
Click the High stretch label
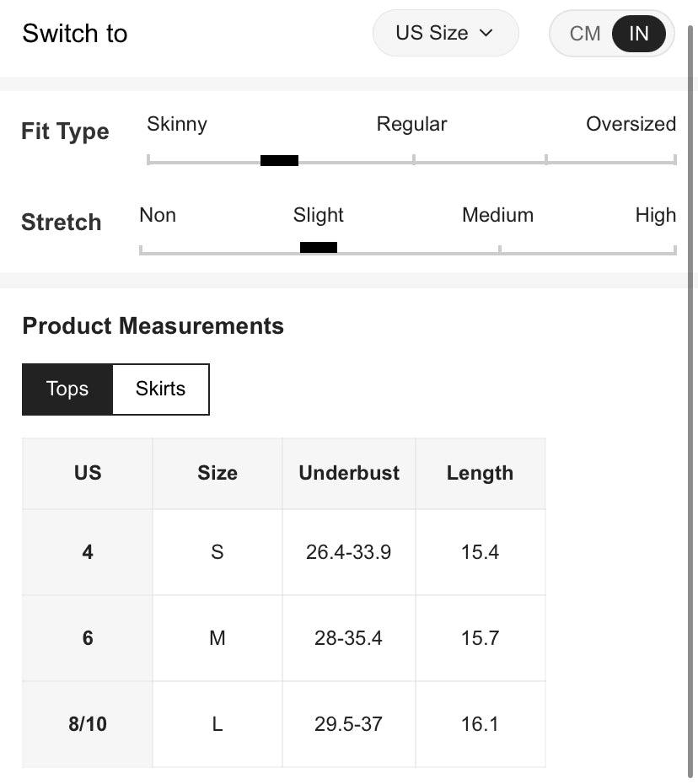coord(655,215)
